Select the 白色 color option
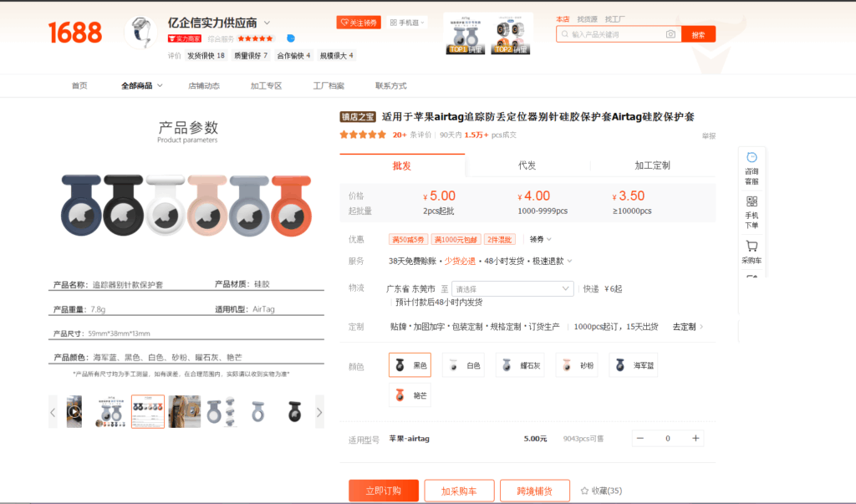856x504 pixels. point(463,365)
